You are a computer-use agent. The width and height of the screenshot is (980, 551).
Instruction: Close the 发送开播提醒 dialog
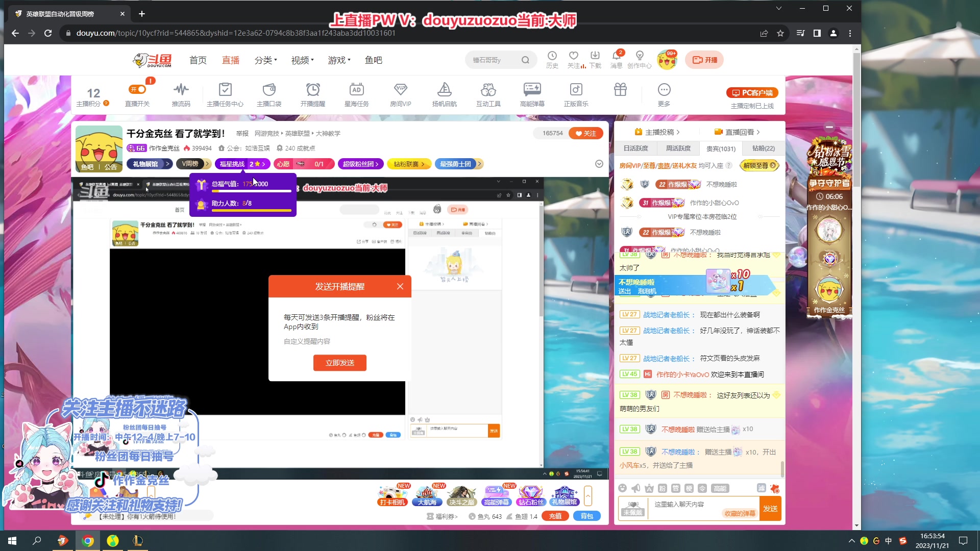[400, 286]
